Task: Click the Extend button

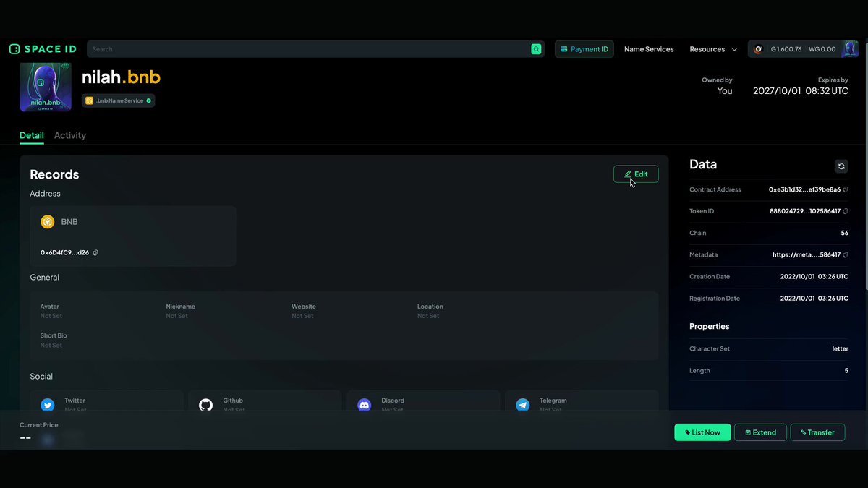Action: (760, 432)
